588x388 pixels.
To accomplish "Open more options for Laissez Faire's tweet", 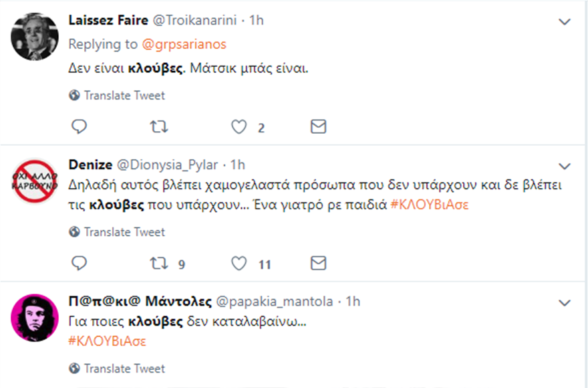I will tap(565, 22).
